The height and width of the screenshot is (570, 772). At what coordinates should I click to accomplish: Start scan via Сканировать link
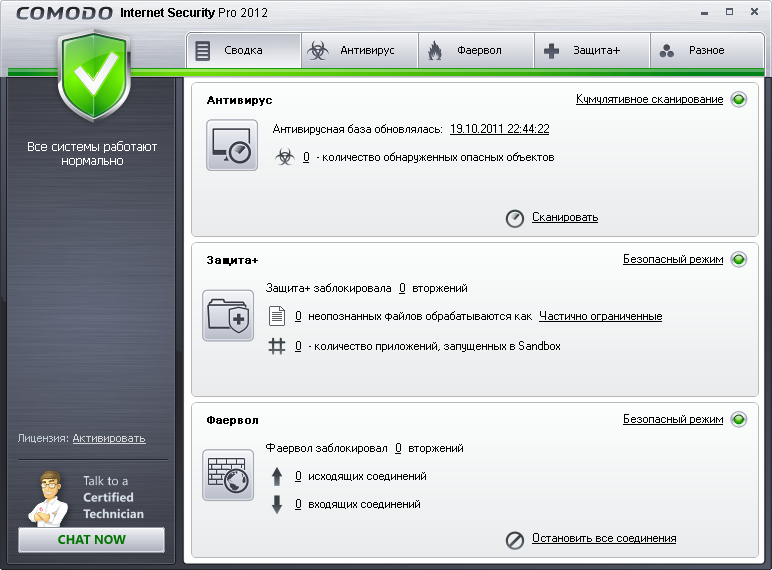click(565, 217)
